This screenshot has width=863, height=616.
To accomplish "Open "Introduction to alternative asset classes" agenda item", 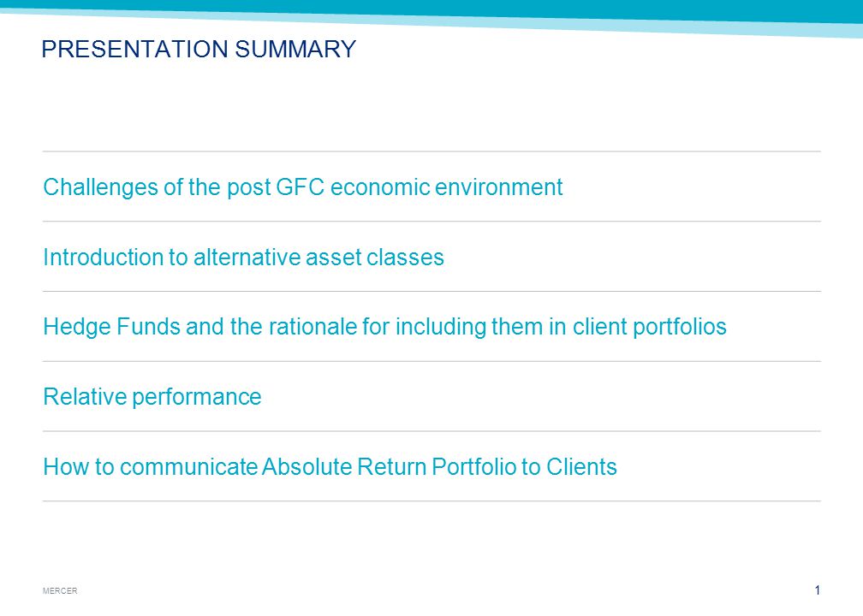I will (243, 258).
